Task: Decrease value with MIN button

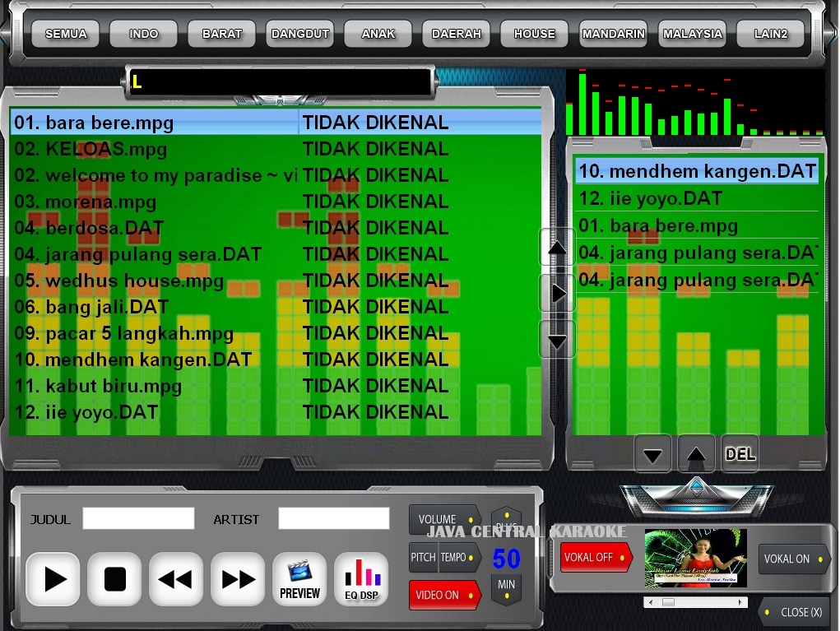Action: click(506, 589)
